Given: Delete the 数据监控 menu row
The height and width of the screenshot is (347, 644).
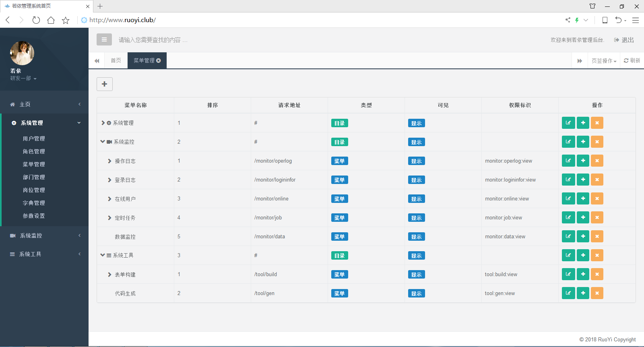Looking at the screenshot, I should tap(597, 236).
